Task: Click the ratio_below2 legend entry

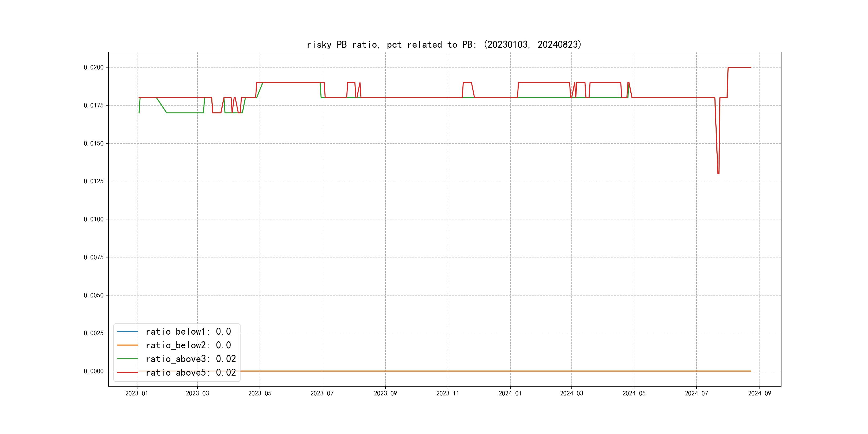Action: 188,345
